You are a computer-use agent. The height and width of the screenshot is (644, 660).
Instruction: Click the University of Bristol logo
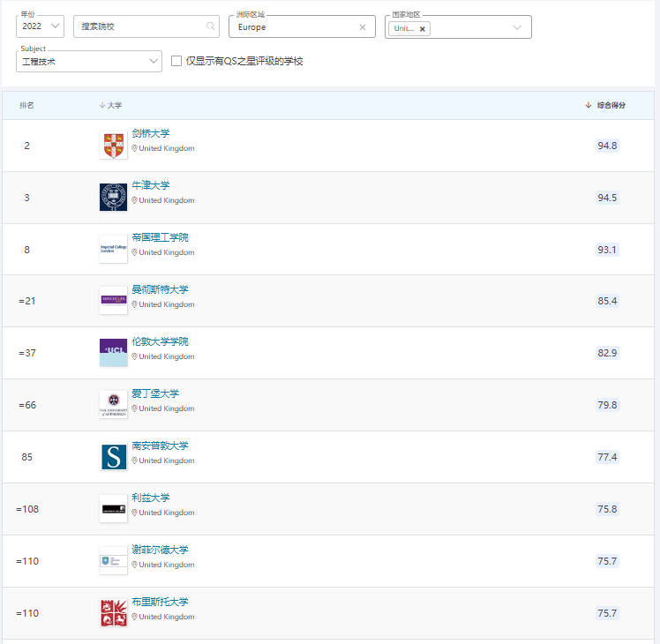[113, 613]
